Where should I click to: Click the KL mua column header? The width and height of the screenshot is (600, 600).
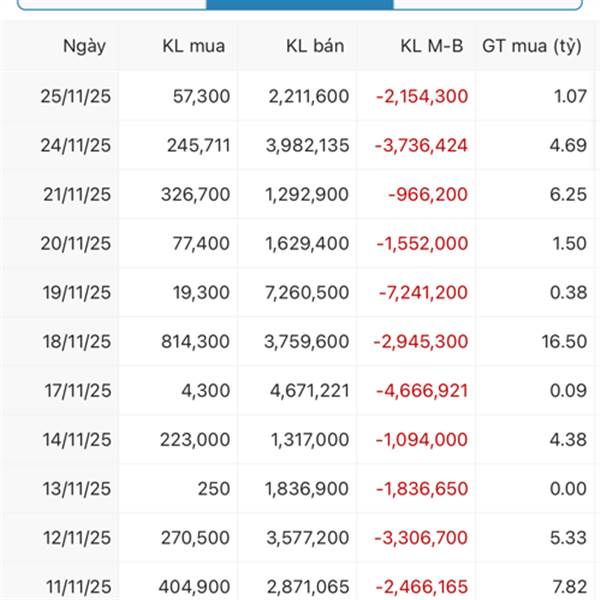(194, 46)
